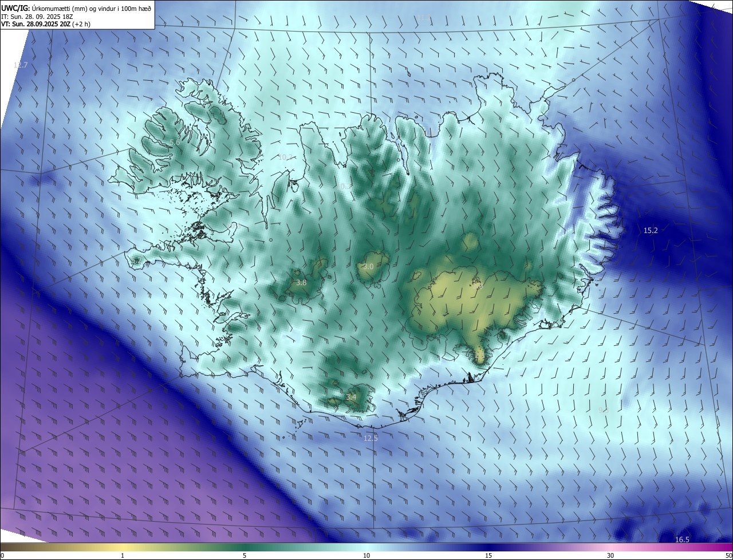Click the 3.0 value on the central glacier
Viewport: 733px width, 560px height.
pos(368,267)
